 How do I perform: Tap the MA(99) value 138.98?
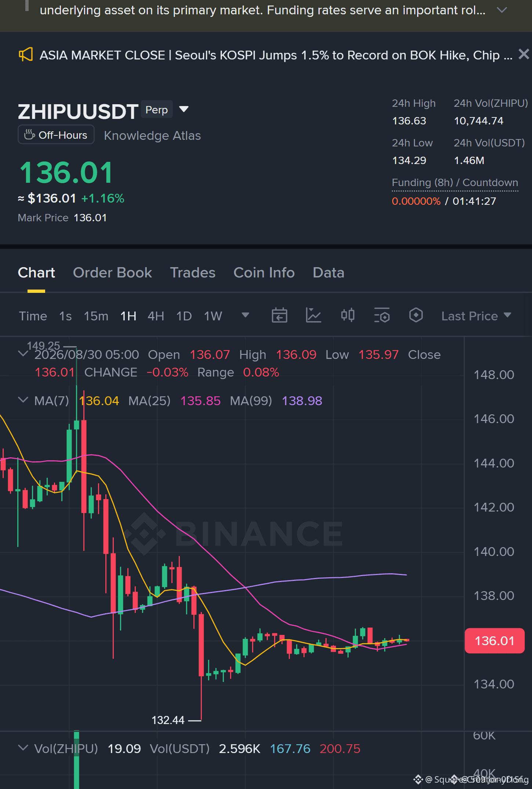302,401
